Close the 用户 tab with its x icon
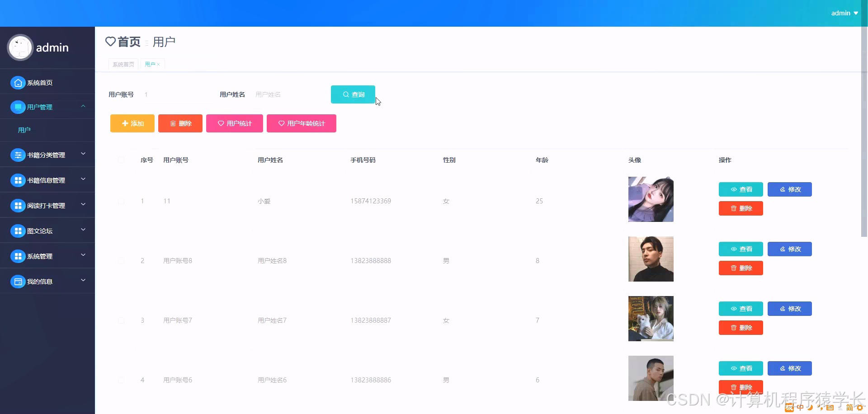 click(158, 65)
